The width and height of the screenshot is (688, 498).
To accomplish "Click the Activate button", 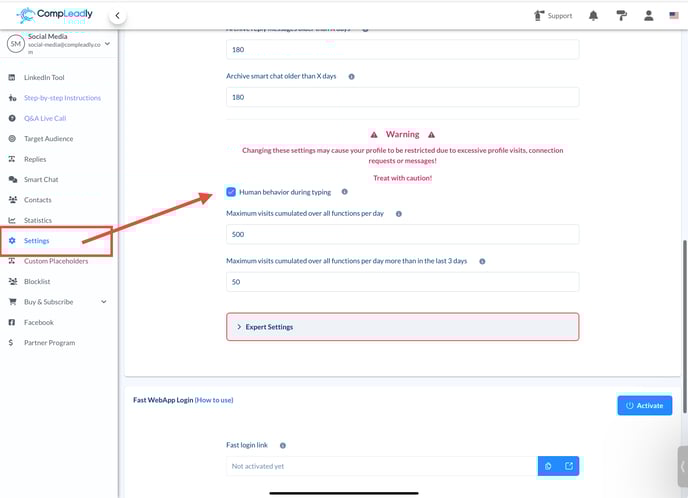I will click(x=644, y=405).
